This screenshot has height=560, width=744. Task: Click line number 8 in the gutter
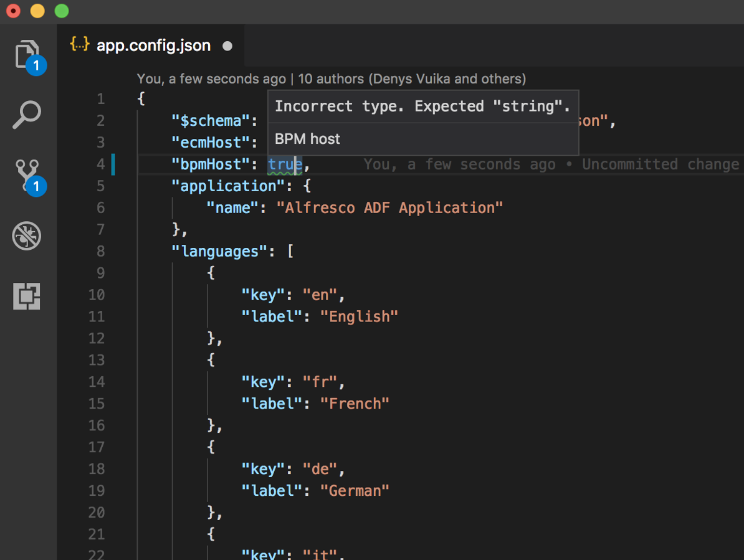[x=100, y=251]
